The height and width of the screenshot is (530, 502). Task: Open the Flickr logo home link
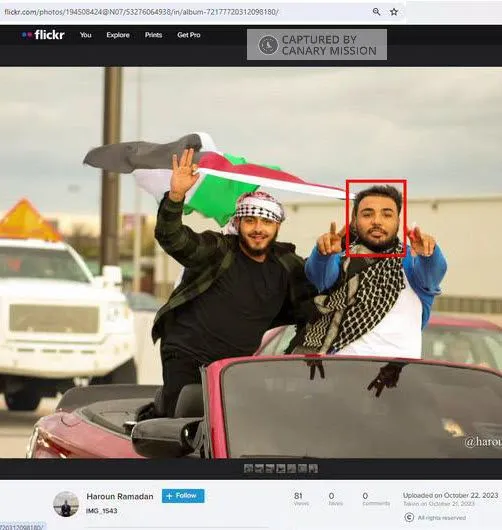pyautogui.click(x=43, y=35)
